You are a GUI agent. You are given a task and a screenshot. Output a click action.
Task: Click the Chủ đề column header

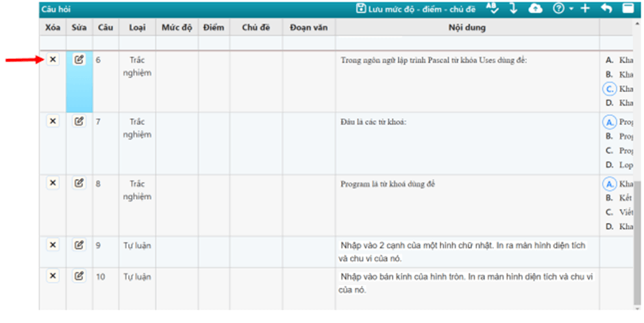(256, 27)
